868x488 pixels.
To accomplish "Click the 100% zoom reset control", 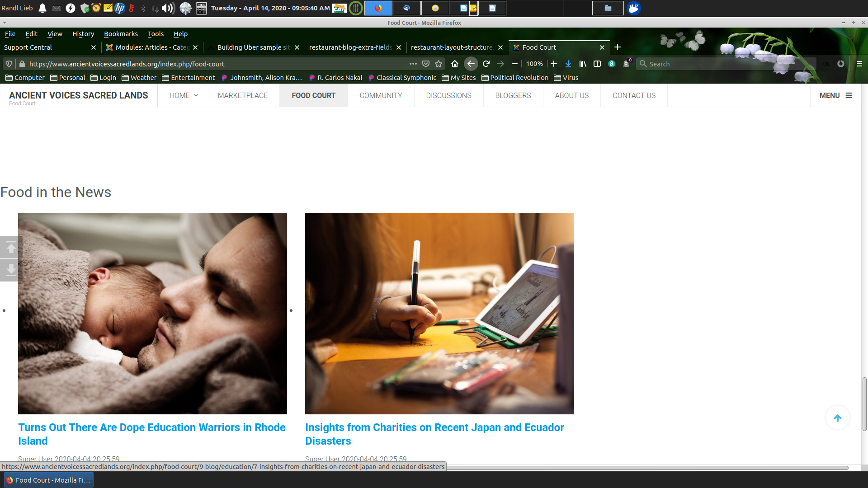I will point(534,64).
